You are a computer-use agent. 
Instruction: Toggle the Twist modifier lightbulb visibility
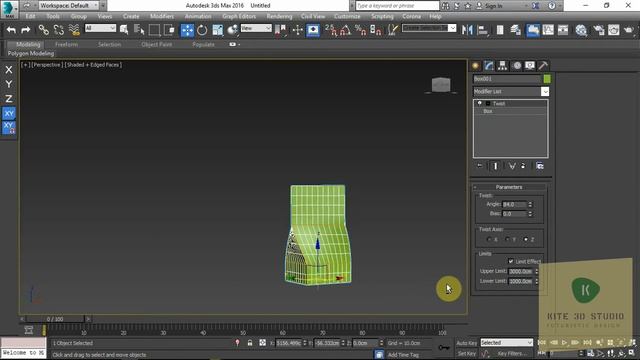tap(480, 103)
